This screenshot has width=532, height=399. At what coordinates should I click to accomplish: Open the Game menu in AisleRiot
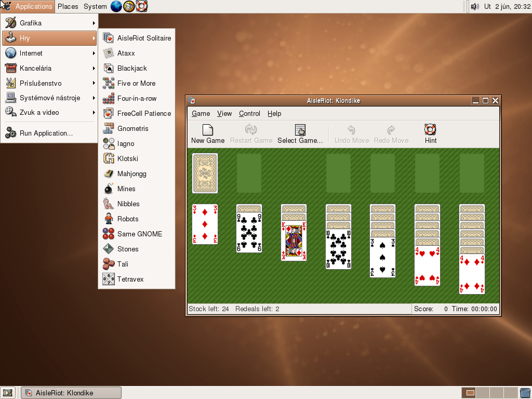(201, 114)
